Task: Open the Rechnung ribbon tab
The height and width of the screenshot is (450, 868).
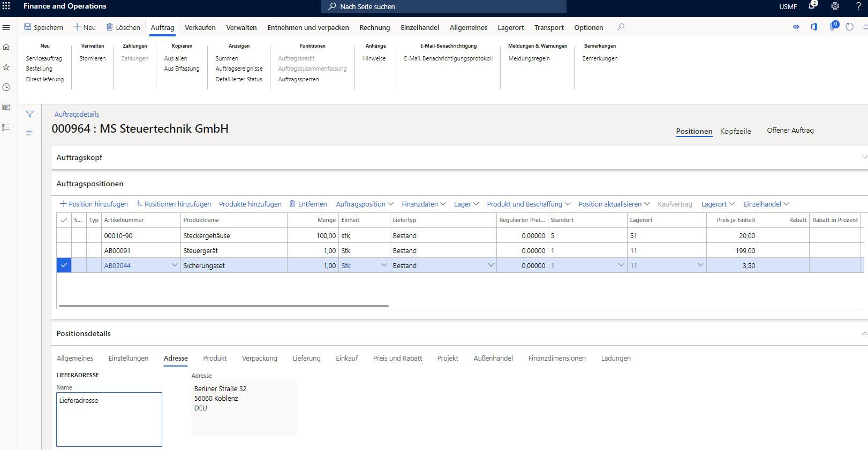Action: coord(374,27)
